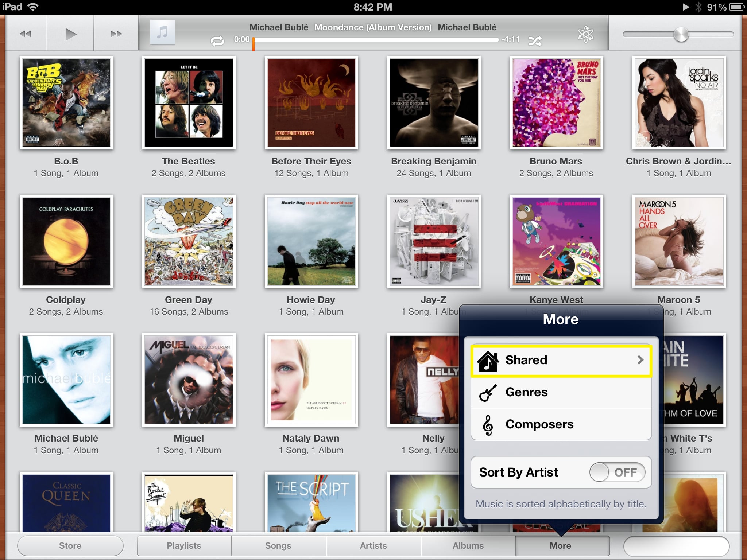Open the Bruno Mars album cover

click(x=557, y=103)
